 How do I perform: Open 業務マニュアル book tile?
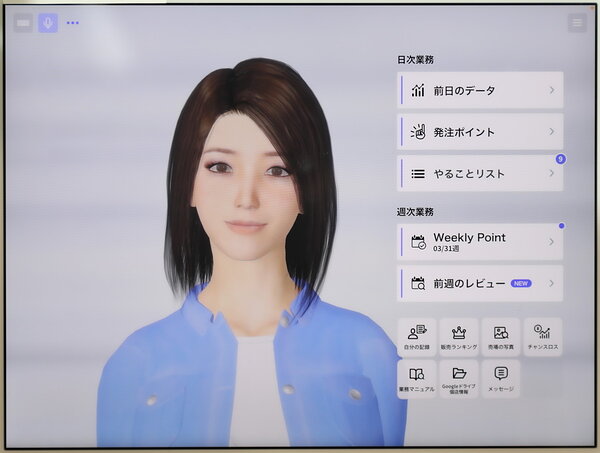(x=417, y=379)
